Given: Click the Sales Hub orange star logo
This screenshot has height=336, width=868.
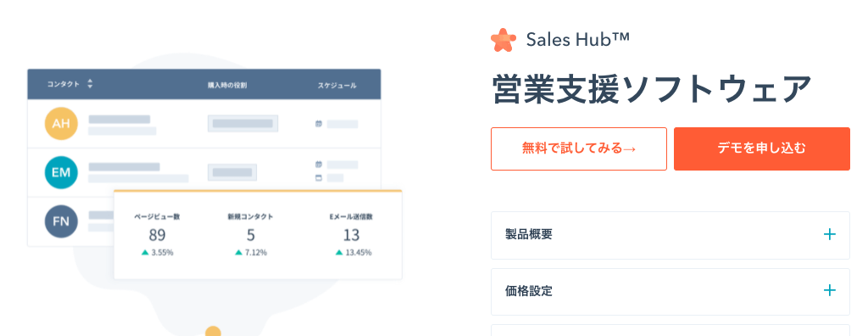Looking at the screenshot, I should 504,40.
